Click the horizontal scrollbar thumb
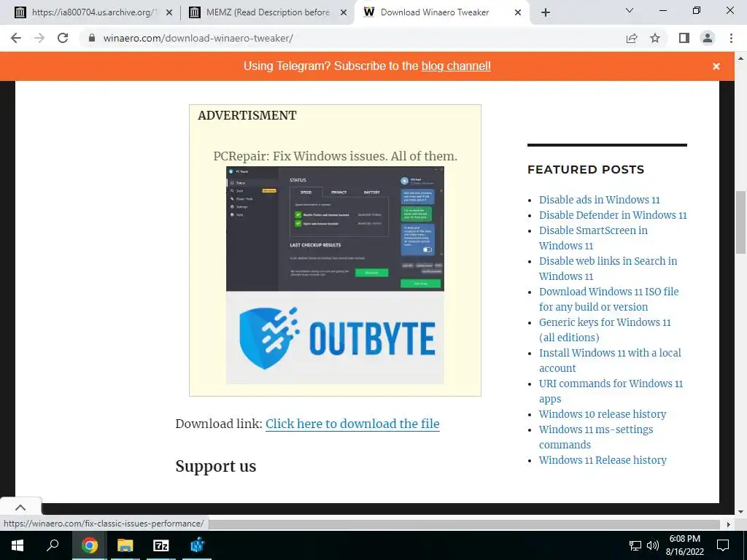Image resolution: width=747 pixels, height=560 pixels. pos(465,524)
